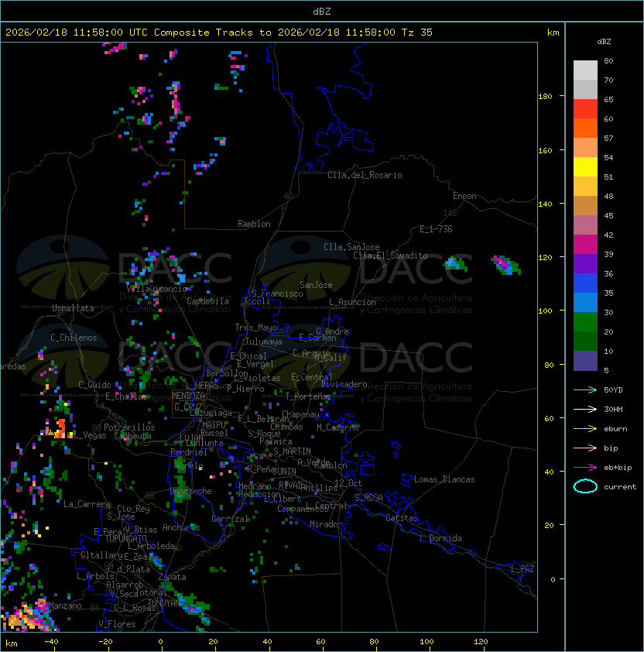Click the Zapata place label

pyautogui.click(x=172, y=577)
